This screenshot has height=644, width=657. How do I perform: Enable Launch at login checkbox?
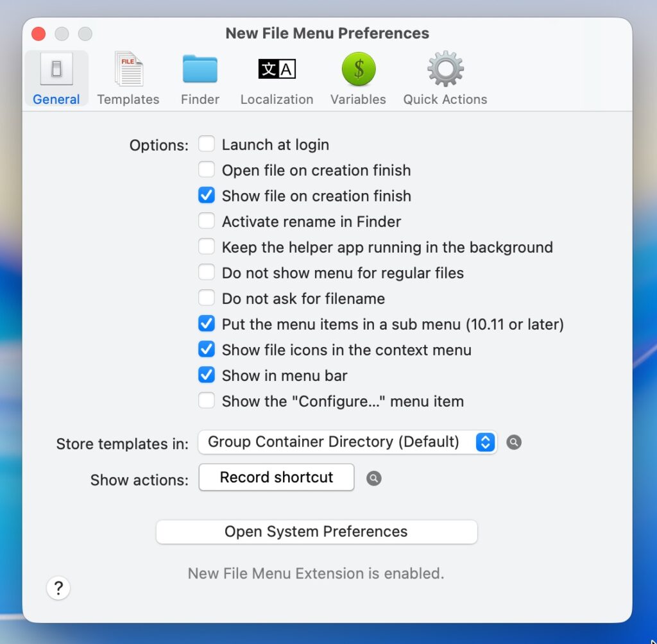pos(207,144)
